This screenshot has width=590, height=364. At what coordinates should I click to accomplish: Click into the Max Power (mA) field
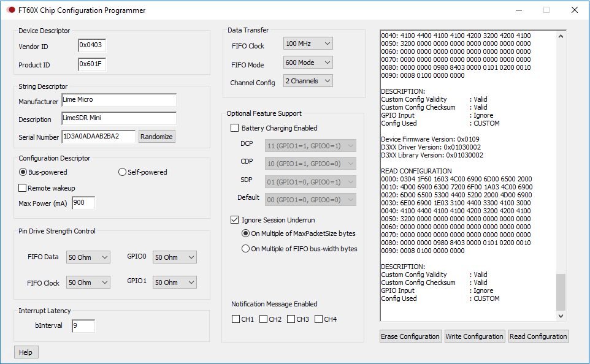[x=83, y=203]
